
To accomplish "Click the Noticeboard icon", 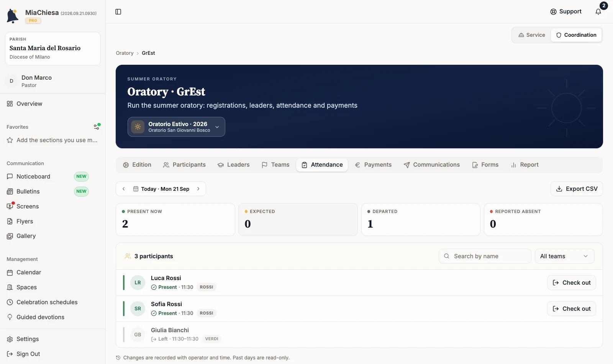I will [10, 177].
